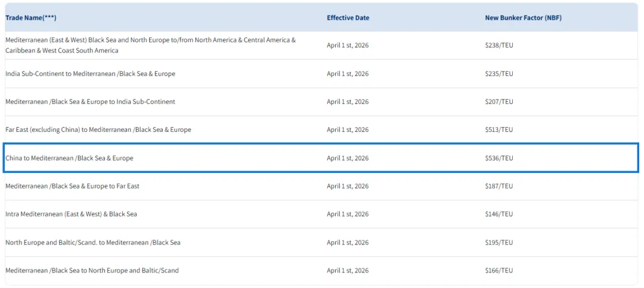Viewport: 644px width, 288px height.
Task: Select North Europe and Baltic to Mediterranean row
Action: (92, 243)
